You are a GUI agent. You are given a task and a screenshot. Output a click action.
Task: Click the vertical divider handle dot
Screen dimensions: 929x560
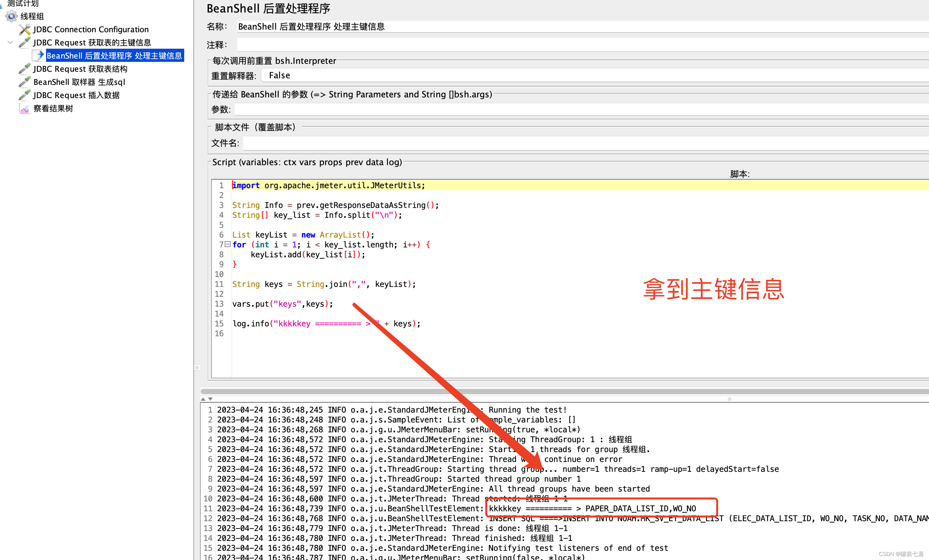point(197,367)
